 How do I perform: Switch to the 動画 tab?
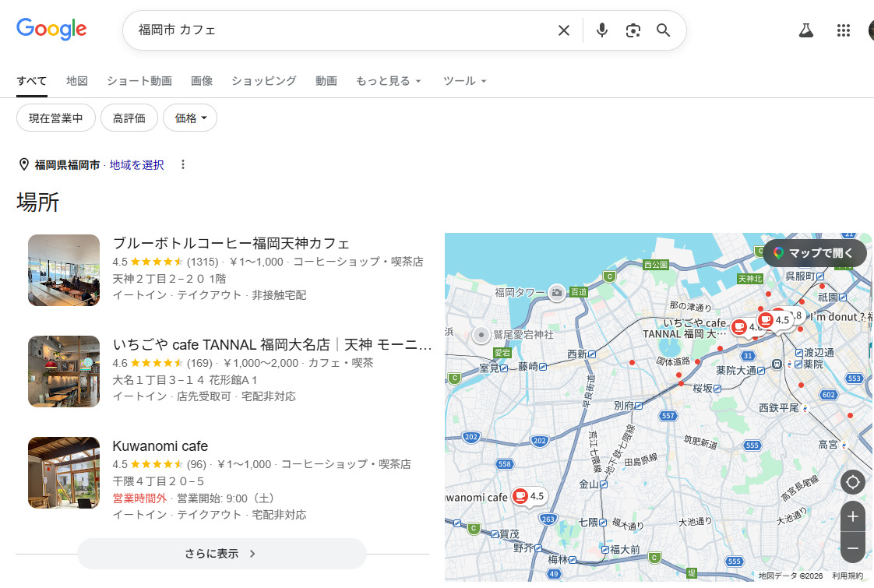tap(326, 81)
